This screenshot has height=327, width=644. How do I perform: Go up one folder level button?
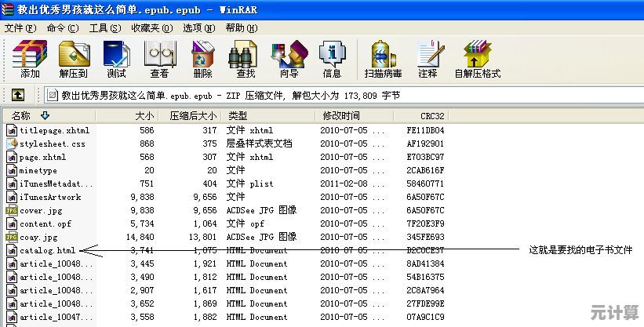18,95
